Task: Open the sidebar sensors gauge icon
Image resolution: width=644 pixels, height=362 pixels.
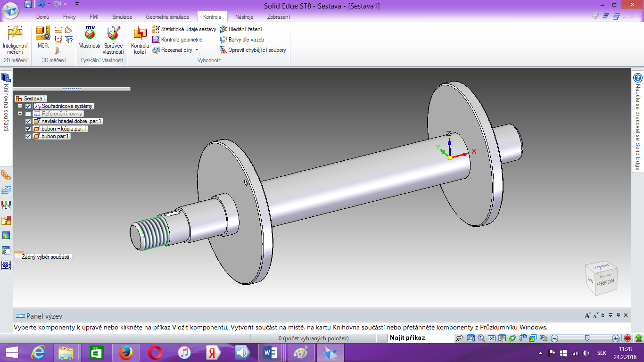Action: tap(6, 205)
